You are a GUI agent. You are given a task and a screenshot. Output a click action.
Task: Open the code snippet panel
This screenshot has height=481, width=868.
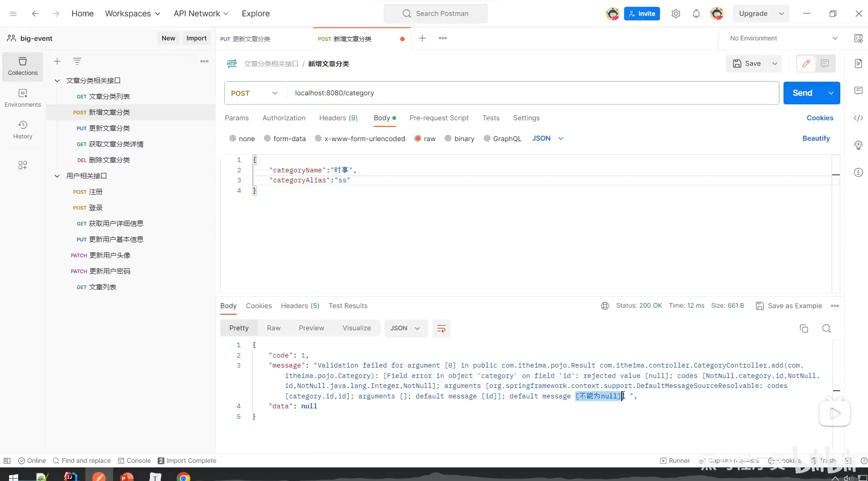click(858, 118)
